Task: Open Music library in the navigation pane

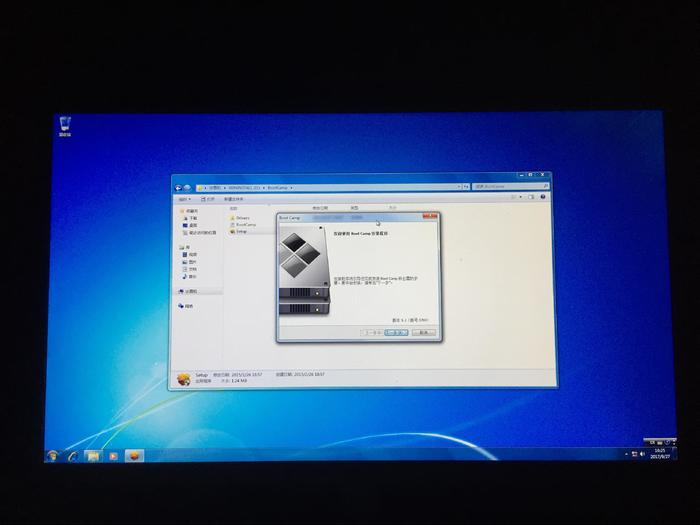Action: point(190,277)
